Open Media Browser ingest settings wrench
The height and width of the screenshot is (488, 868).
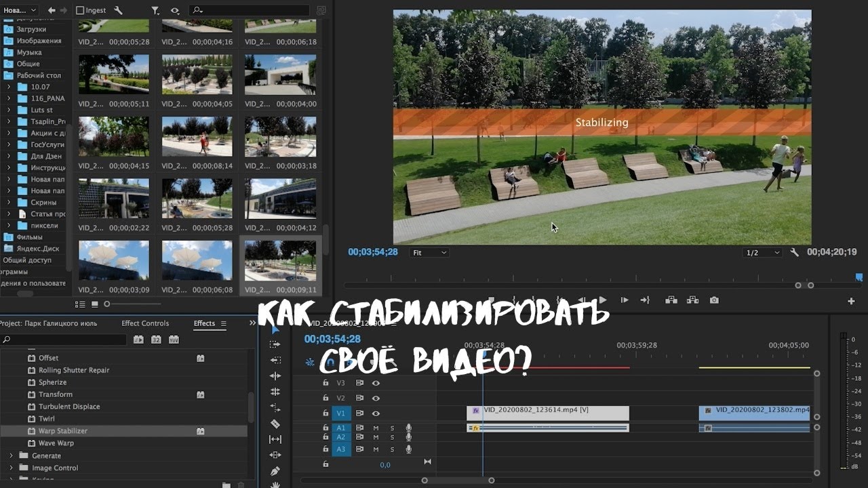[119, 10]
